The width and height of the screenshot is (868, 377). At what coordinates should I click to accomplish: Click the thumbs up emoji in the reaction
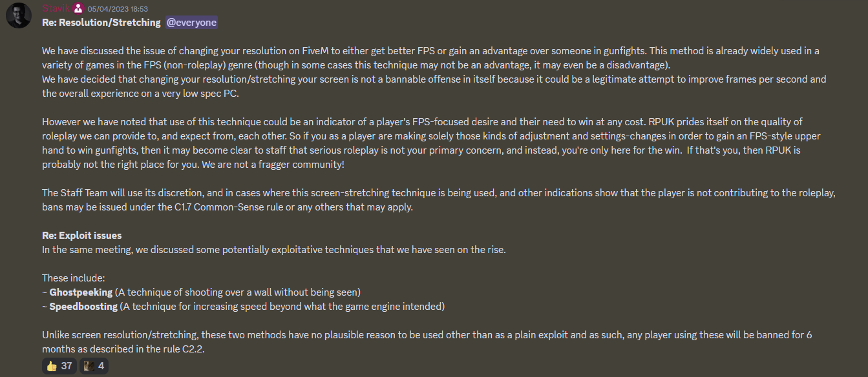[x=52, y=366]
